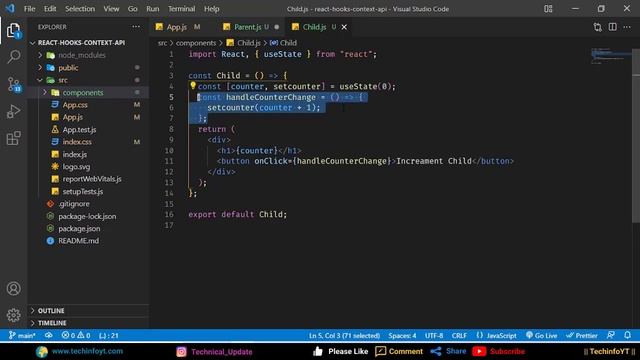The width and height of the screenshot is (640, 360).
Task: Click Ln 5, Col 3 cursor position indicator
Action: point(344,336)
